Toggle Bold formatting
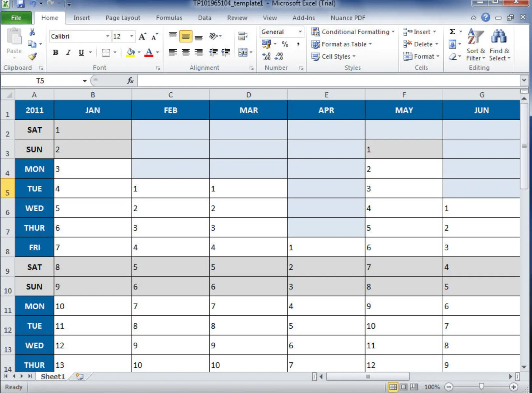 [x=55, y=52]
